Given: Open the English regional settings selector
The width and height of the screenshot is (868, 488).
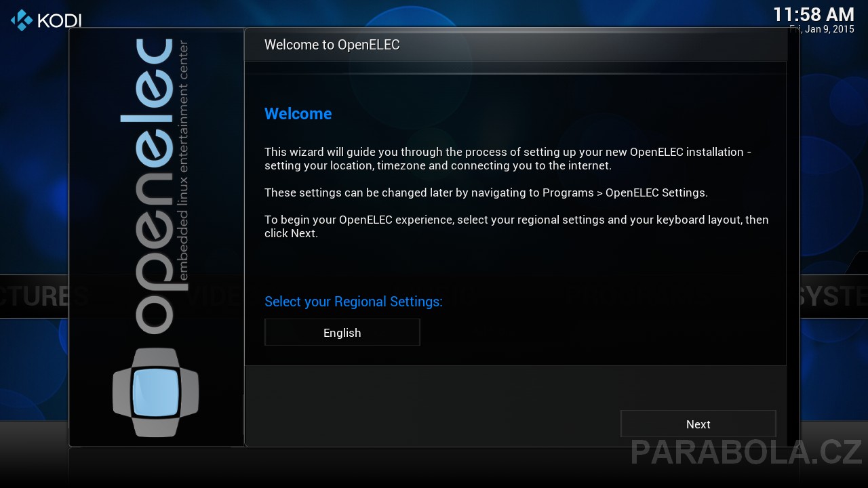Looking at the screenshot, I should click(342, 332).
